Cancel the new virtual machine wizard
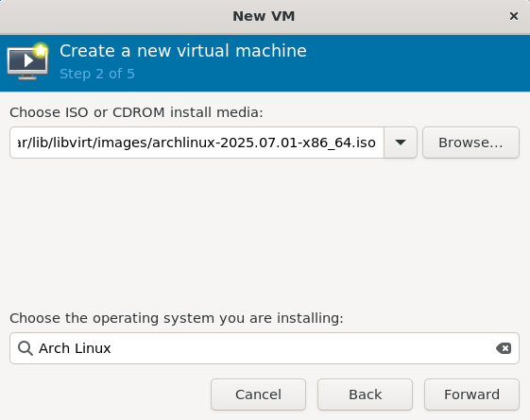530x420 pixels. point(258,395)
